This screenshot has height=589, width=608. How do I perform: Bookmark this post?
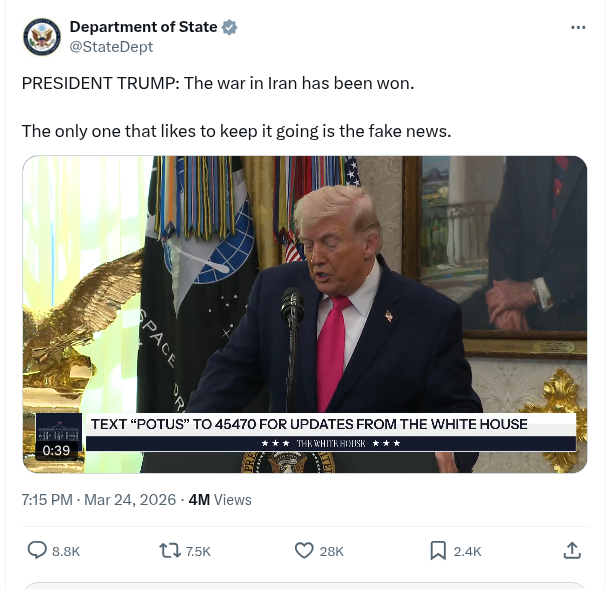[438, 551]
